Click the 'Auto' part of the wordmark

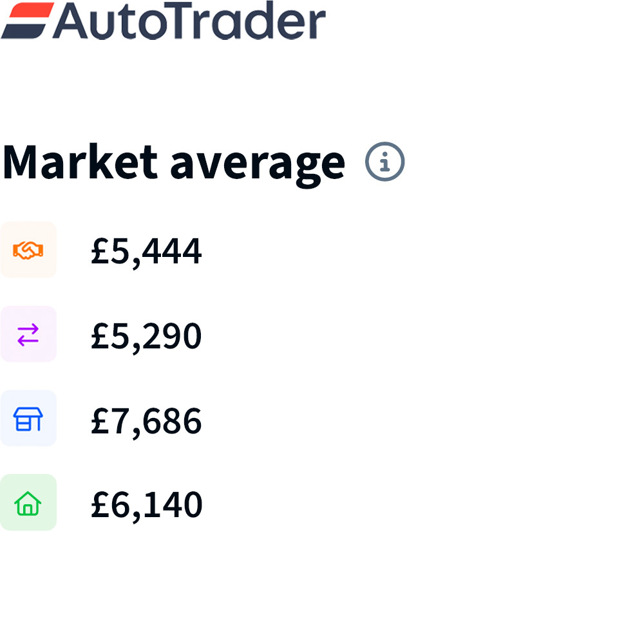pyautogui.click(x=110, y=21)
